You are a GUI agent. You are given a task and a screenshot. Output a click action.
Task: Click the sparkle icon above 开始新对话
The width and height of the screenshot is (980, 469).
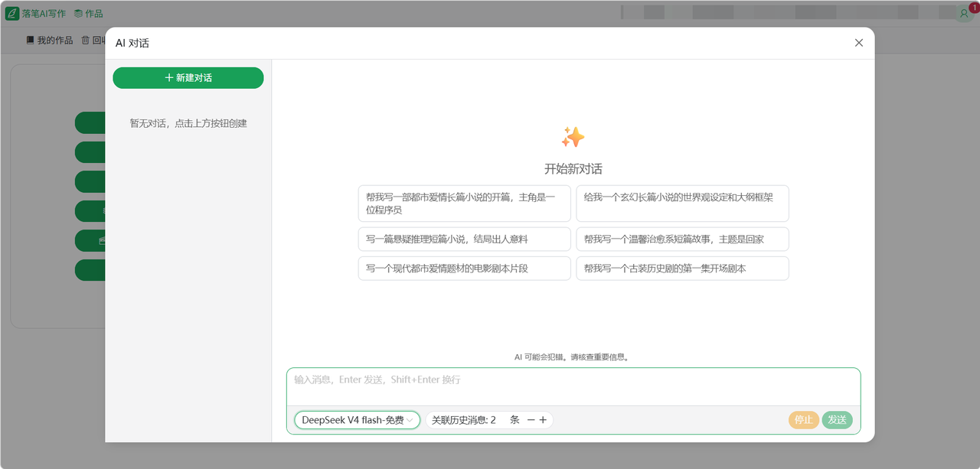[573, 138]
